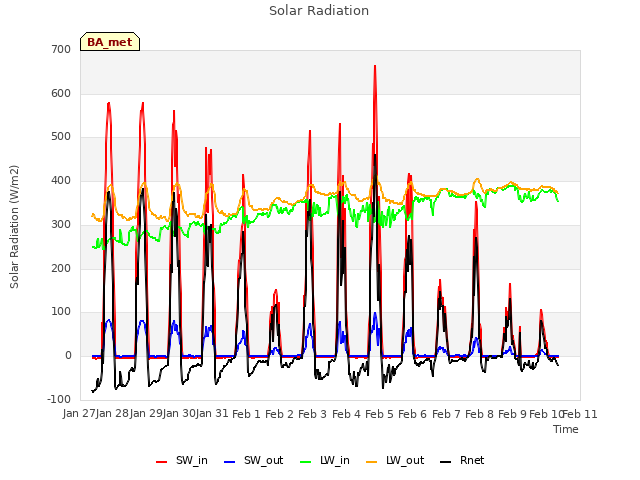Click the blue SW_out legend color marker
The image size is (640, 480).
230,462
